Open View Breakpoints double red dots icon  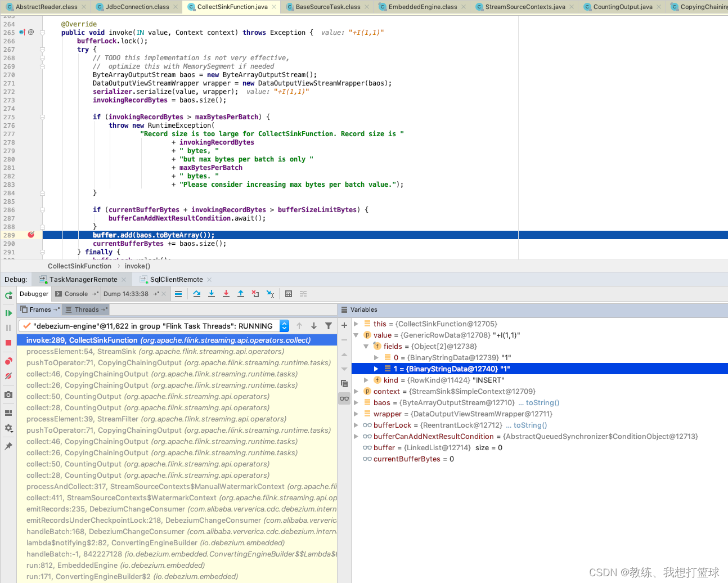click(x=8, y=361)
